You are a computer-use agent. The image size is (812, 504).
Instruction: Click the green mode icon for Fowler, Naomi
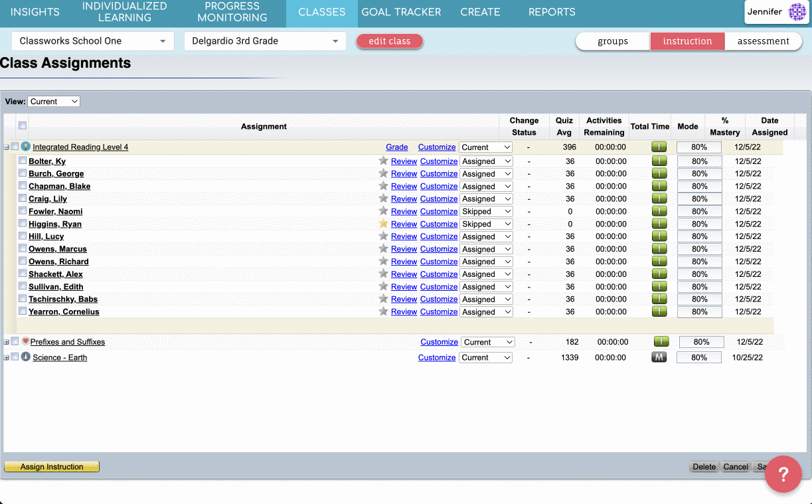(659, 211)
